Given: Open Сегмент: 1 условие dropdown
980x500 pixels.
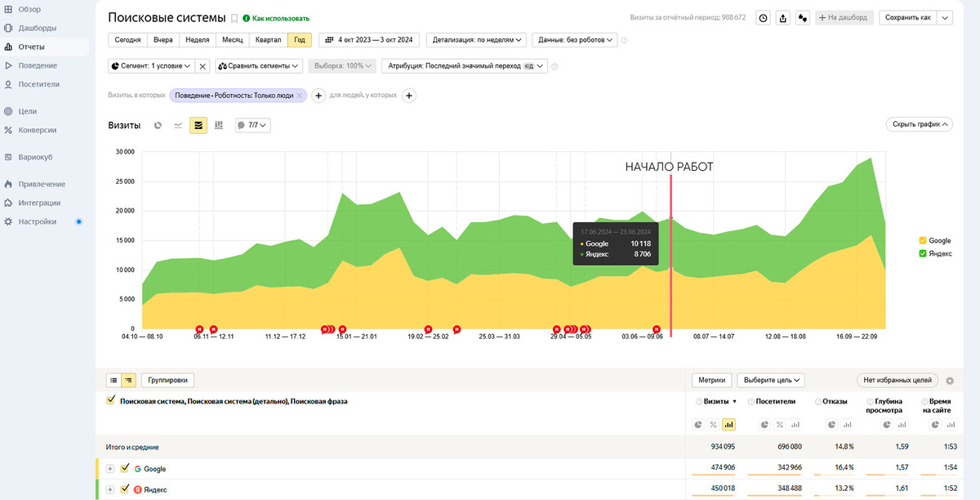Looking at the screenshot, I should [x=151, y=66].
